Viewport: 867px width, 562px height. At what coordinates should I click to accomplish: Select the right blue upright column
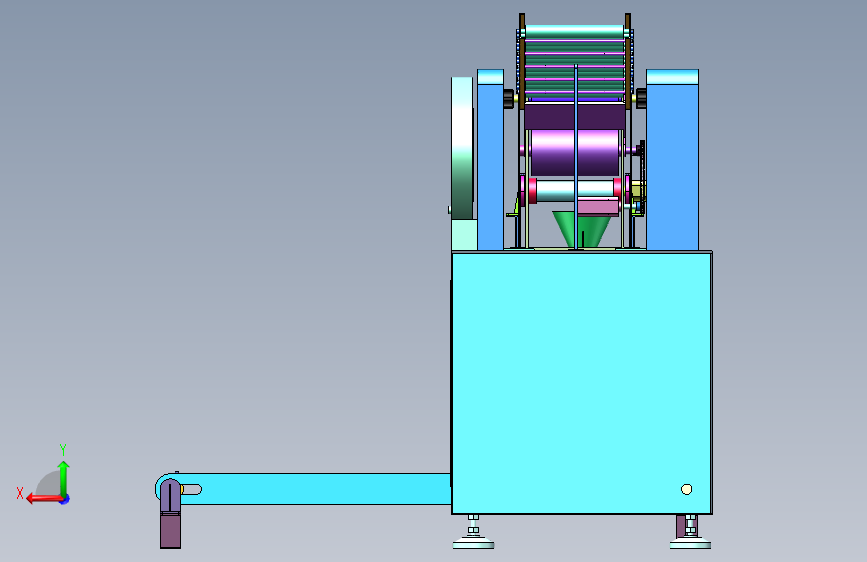tap(672, 159)
